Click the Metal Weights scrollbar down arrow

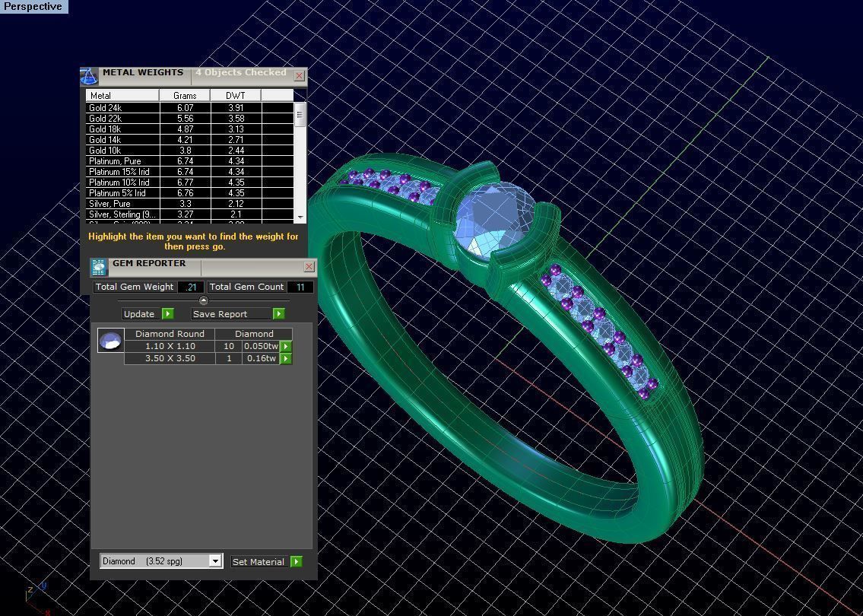[300, 218]
